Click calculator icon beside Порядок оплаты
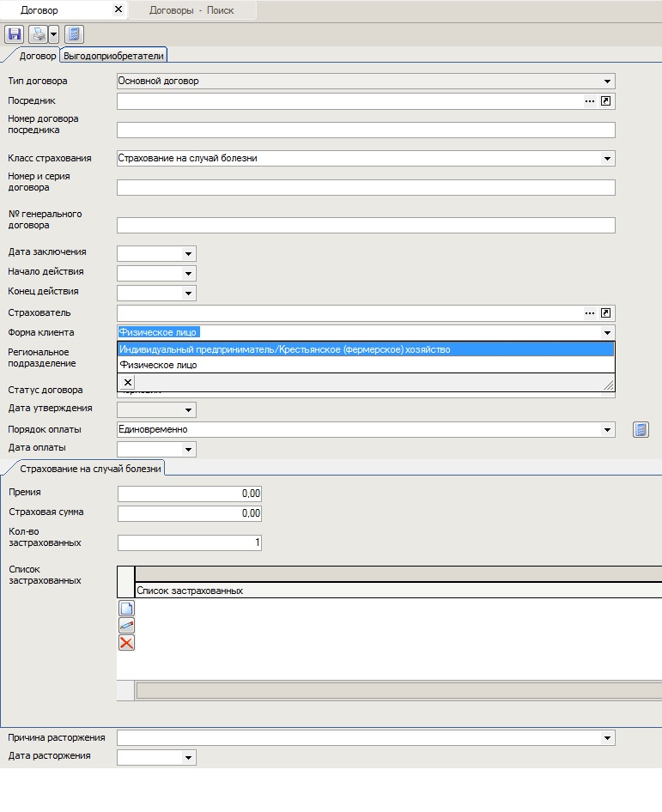Screen dimensions: 662x812 pos(640,429)
